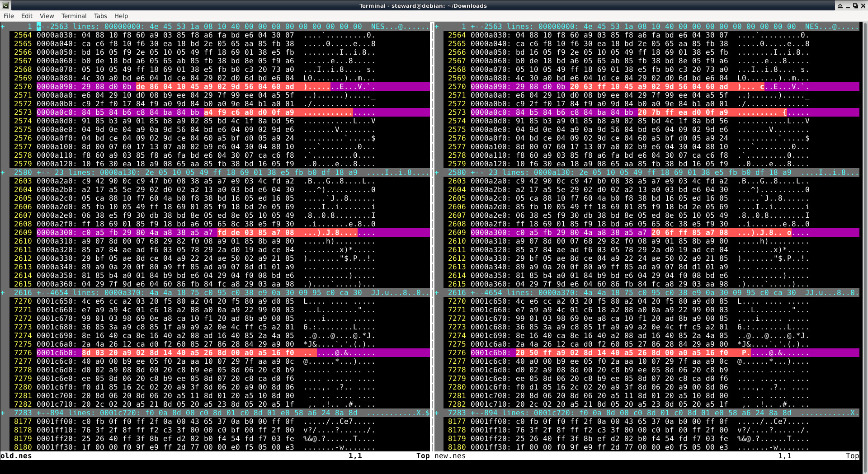868x474 pixels.
Task: Click line 2615 in old.nes pane
Action: (215, 284)
